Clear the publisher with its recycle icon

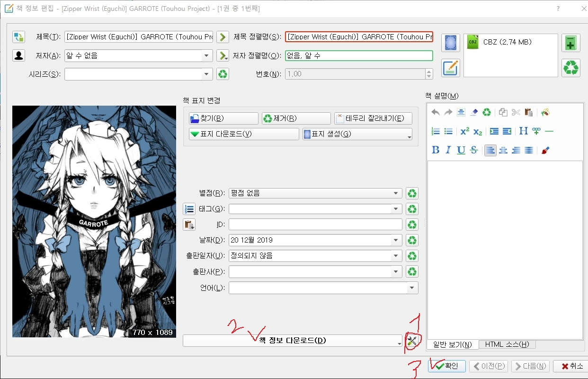point(412,272)
